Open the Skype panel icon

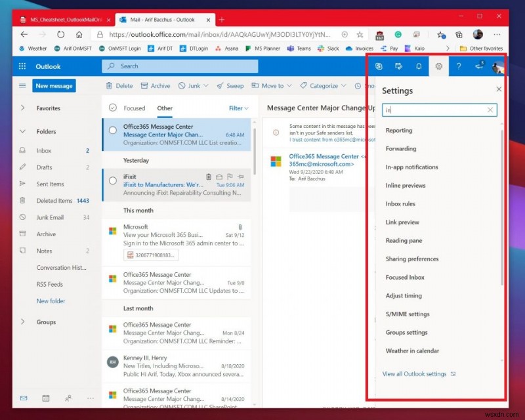pos(379,66)
